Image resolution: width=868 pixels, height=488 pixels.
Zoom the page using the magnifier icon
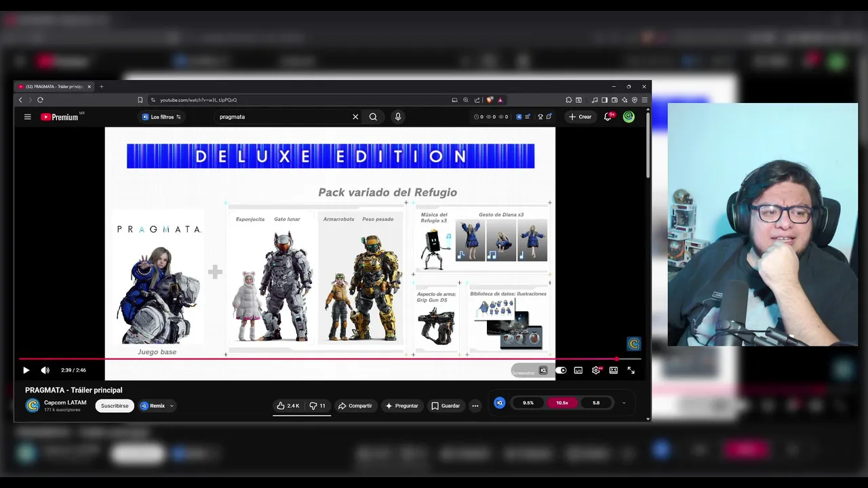[466, 100]
